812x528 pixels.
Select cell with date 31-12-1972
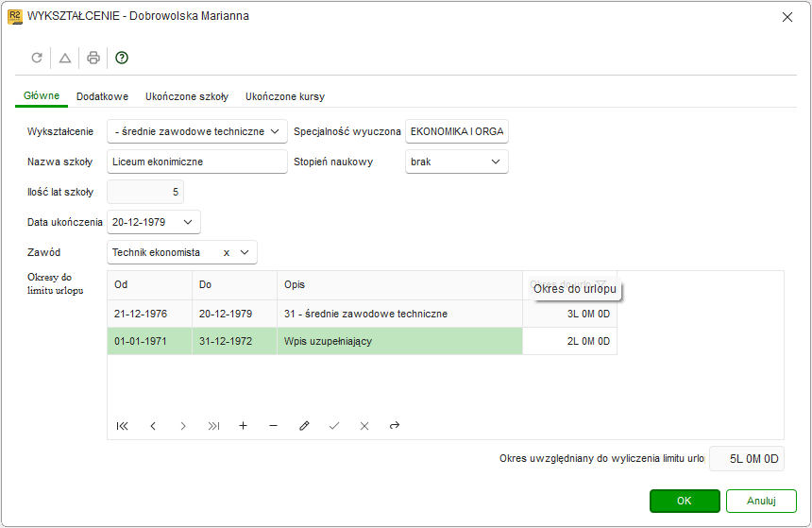pyautogui.click(x=234, y=342)
